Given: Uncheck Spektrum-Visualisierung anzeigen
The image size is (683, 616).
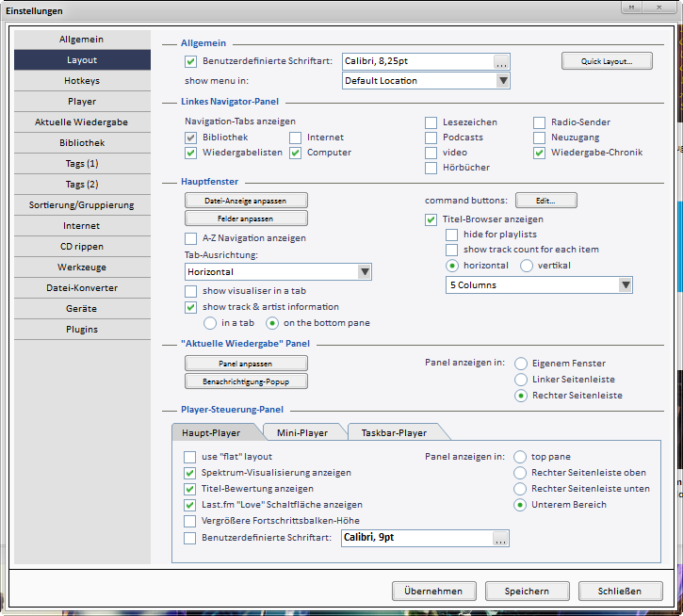Looking at the screenshot, I should (x=190, y=473).
